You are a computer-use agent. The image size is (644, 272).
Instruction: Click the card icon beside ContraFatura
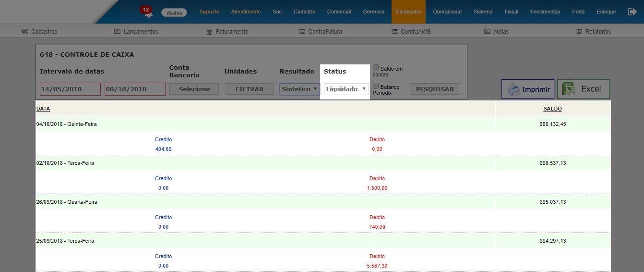(x=302, y=32)
